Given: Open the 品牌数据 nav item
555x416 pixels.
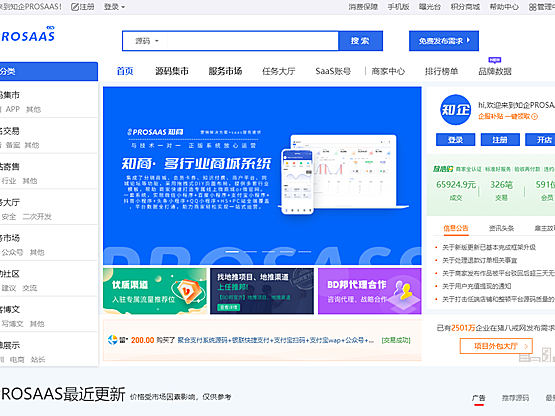Looking at the screenshot, I should (x=495, y=71).
